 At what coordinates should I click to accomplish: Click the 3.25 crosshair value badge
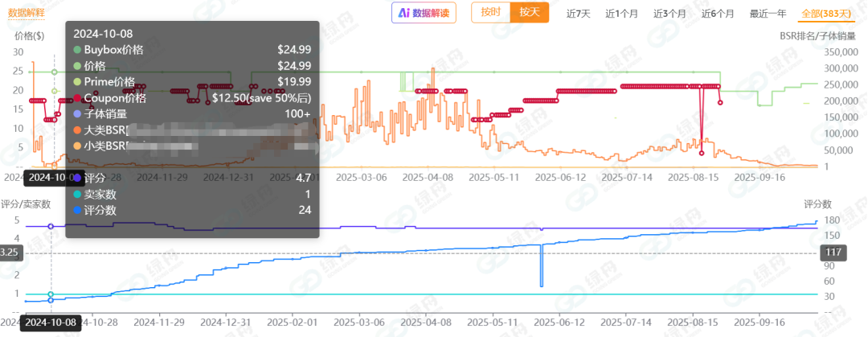pyautogui.click(x=10, y=254)
